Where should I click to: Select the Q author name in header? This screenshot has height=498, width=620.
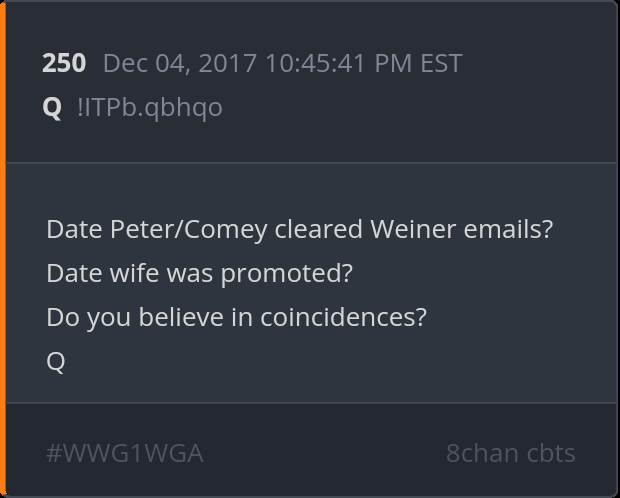52,107
